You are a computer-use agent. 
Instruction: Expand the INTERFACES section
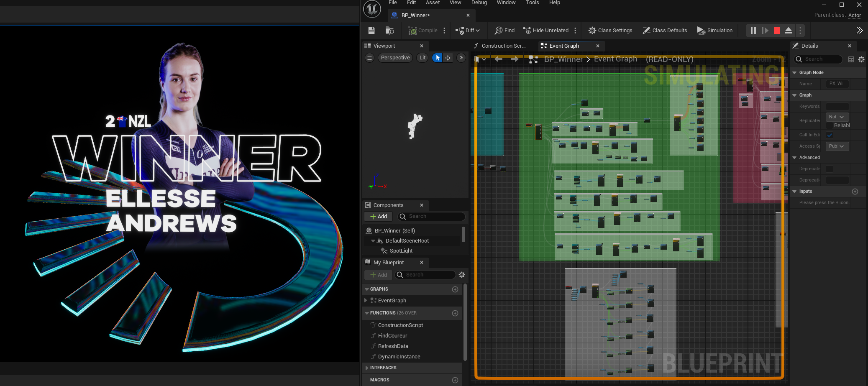[367, 368]
